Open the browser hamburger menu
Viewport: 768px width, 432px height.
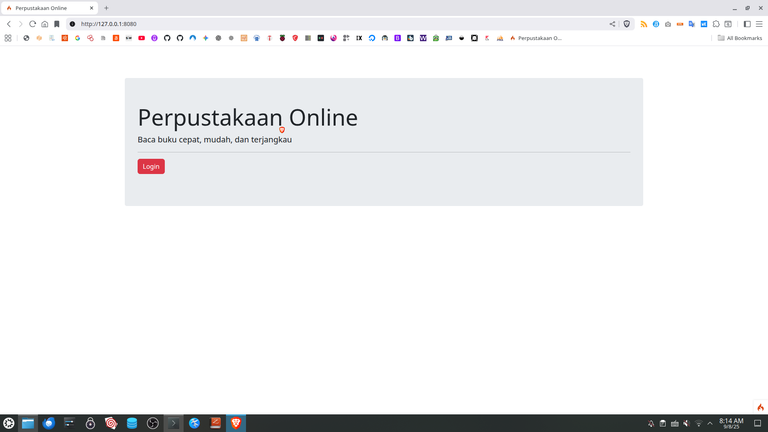point(759,24)
